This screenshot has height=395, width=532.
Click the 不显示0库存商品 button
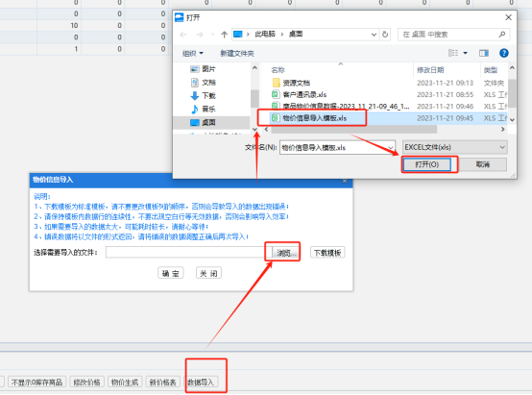point(37,383)
